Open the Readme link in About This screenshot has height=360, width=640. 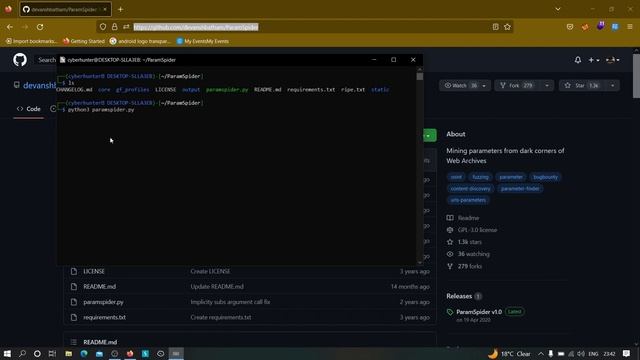point(463,218)
